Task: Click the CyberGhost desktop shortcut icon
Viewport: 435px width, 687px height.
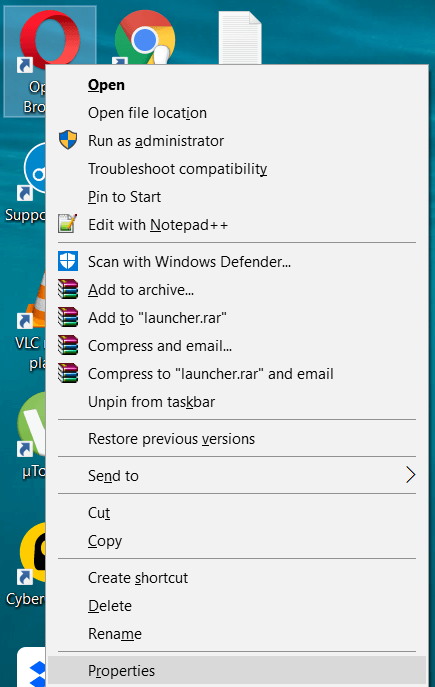Action: click(31, 554)
